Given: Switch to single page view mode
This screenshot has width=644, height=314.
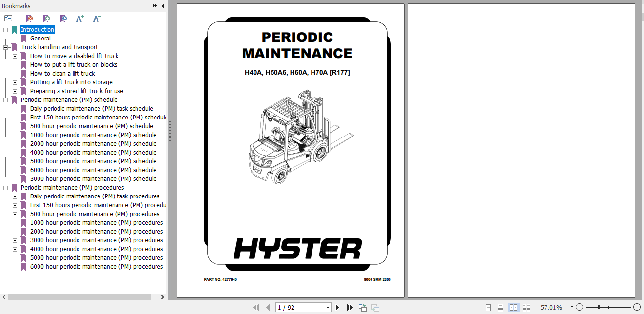Looking at the screenshot, I should tap(488, 307).
